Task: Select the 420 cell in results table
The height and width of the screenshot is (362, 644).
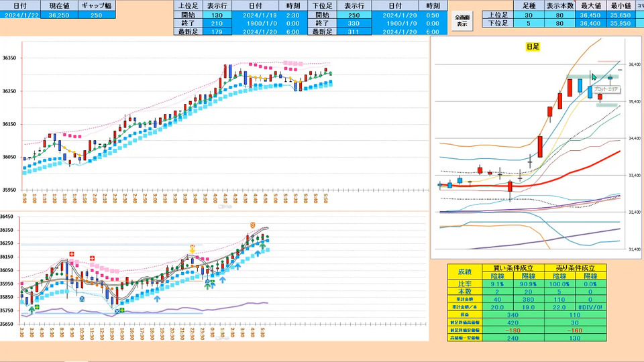Action: click(x=513, y=322)
